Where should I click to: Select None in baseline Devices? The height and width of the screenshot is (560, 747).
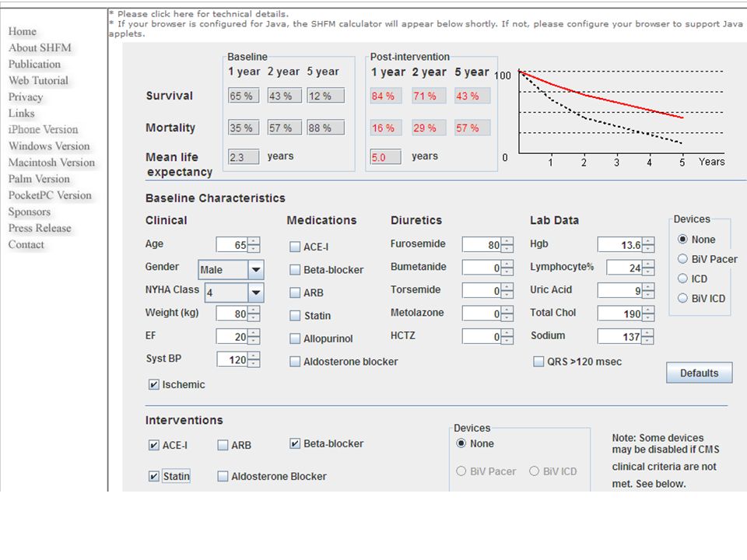(x=682, y=239)
